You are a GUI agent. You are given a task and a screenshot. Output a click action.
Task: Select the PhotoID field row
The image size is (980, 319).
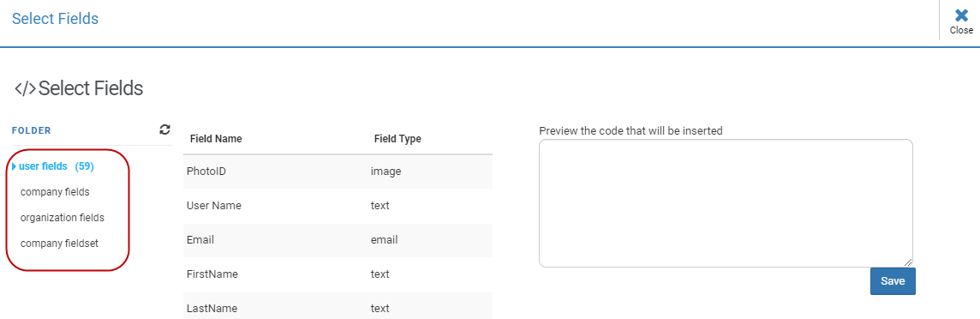[338, 171]
